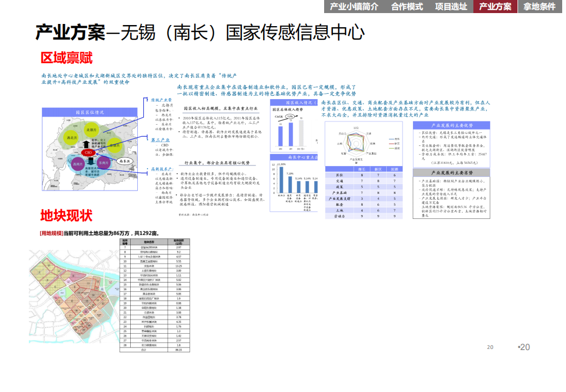The height and width of the screenshot is (392, 566).
Task: Select the 产业发展支撑 row in comparison table
Action: 364,198
